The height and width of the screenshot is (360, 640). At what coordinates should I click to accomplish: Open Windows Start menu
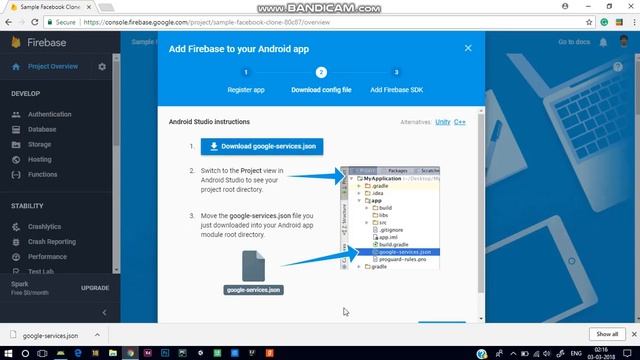tap(8, 353)
